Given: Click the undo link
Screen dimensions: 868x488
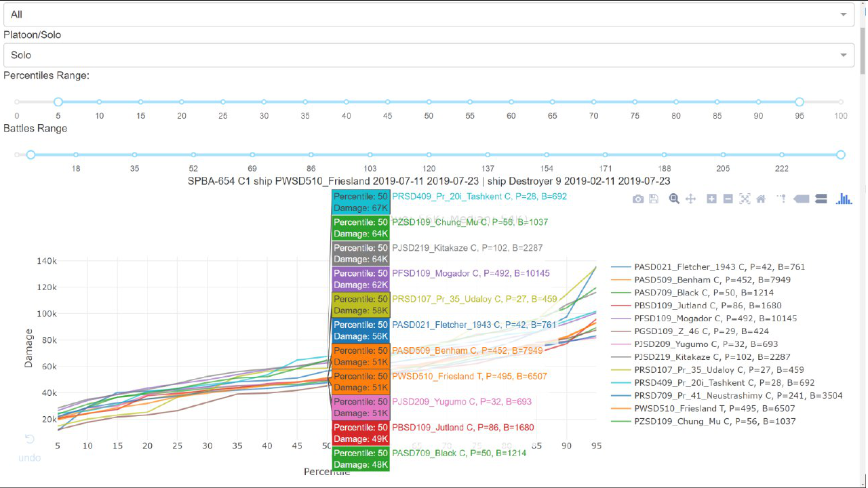Looking at the screenshot, I should click(29, 457).
